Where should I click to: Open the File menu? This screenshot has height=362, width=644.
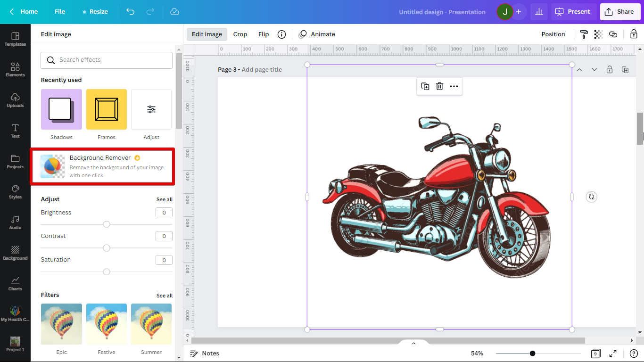coord(60,12)
